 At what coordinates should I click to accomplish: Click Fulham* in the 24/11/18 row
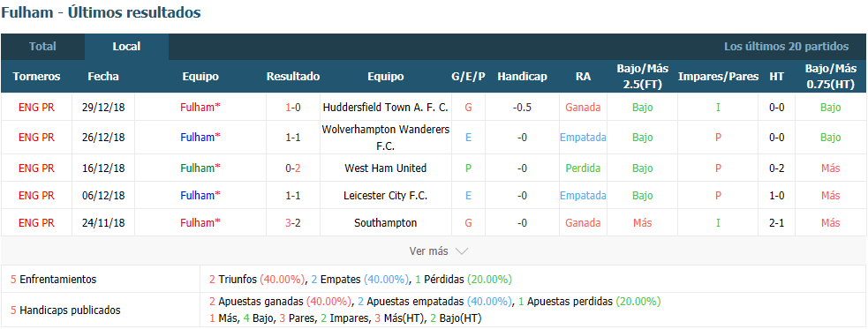(x=200, y=223)
